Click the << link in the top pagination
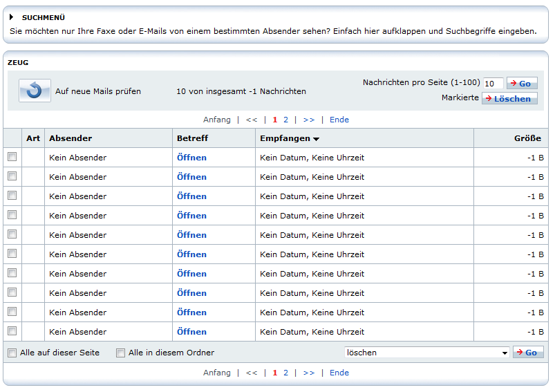This screenshot has width=555, height=392. [252, 120]
